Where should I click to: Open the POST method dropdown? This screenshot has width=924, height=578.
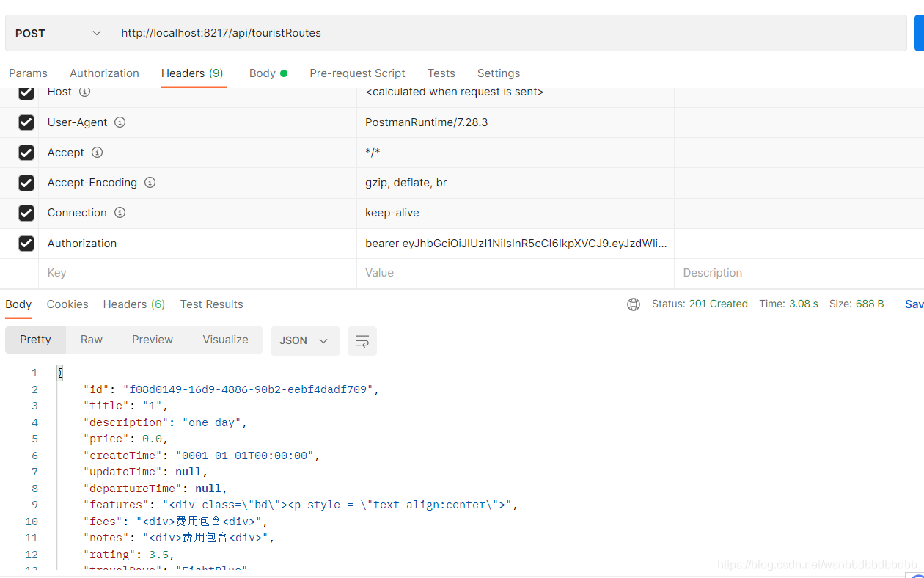[x=58, y=33]
